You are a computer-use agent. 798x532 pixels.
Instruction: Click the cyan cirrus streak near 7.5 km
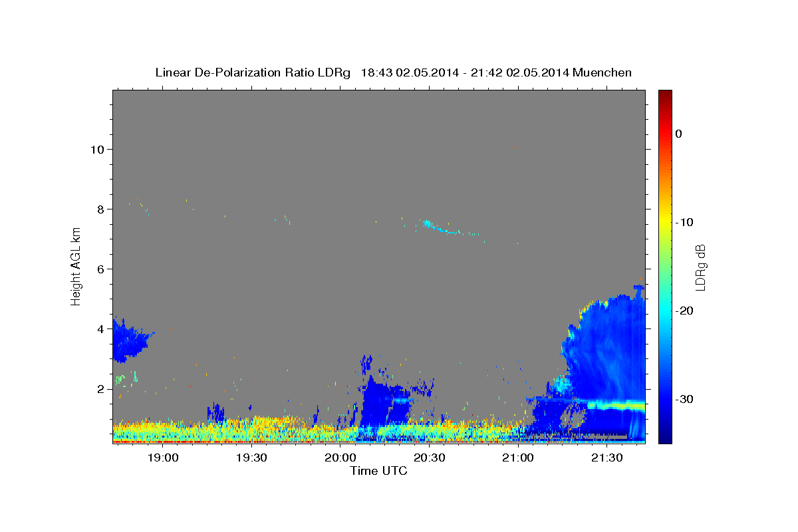tap(447, 228)
